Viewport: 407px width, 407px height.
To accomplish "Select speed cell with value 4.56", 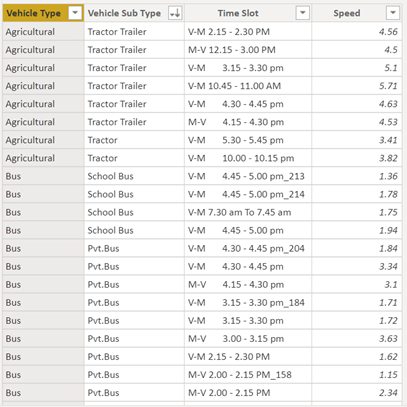I will 357,32.
